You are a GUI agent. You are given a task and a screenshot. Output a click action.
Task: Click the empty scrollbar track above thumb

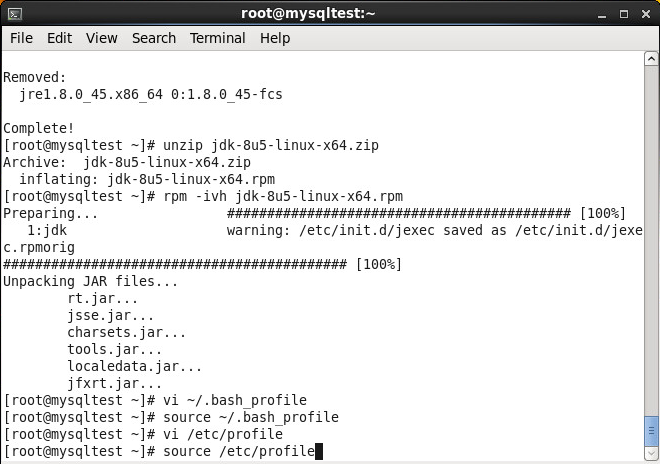(x=651, y=240)
